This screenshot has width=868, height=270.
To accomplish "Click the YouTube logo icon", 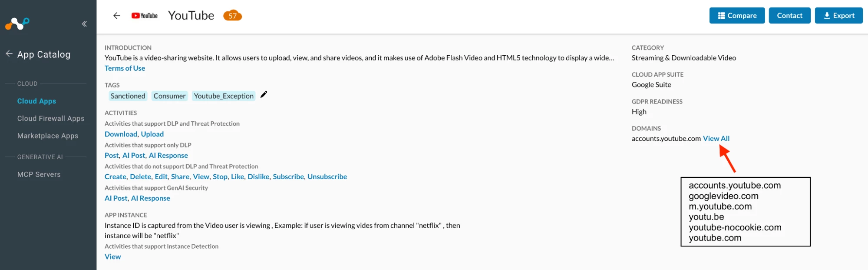I will coord(145,16).
